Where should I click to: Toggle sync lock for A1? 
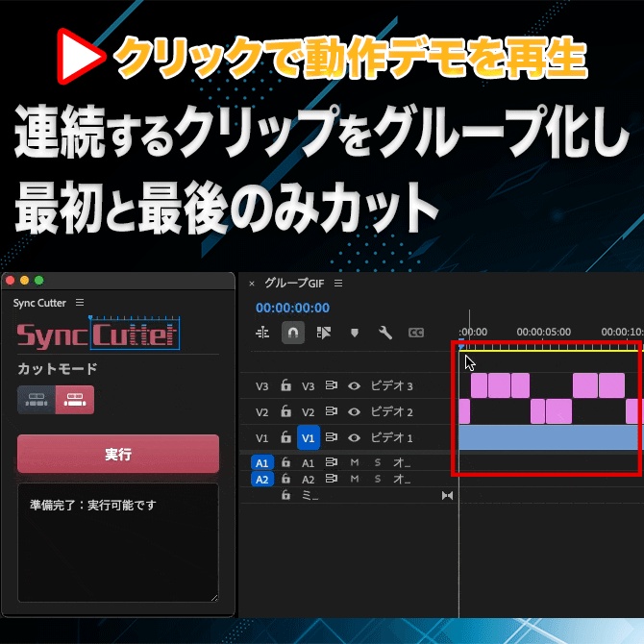331,463
